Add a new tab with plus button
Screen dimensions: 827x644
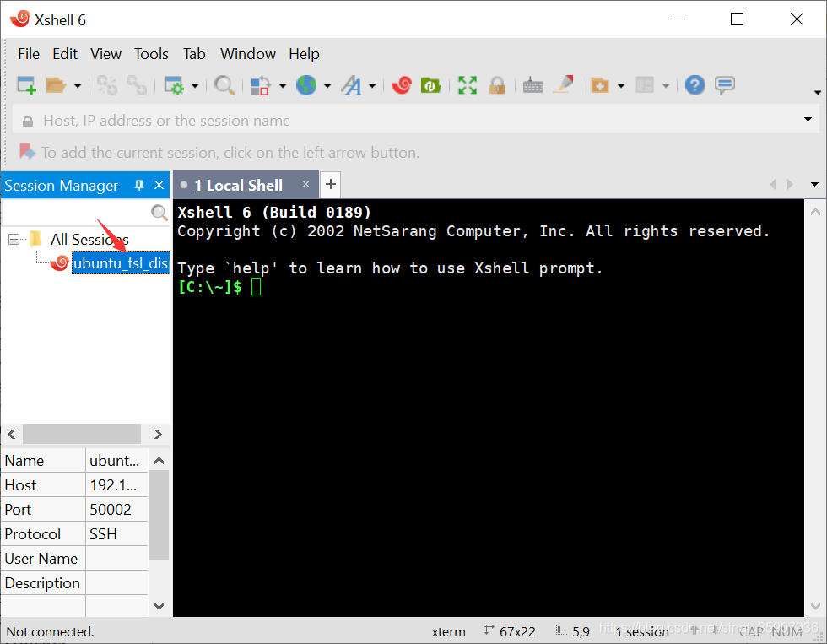pos(331,184)
